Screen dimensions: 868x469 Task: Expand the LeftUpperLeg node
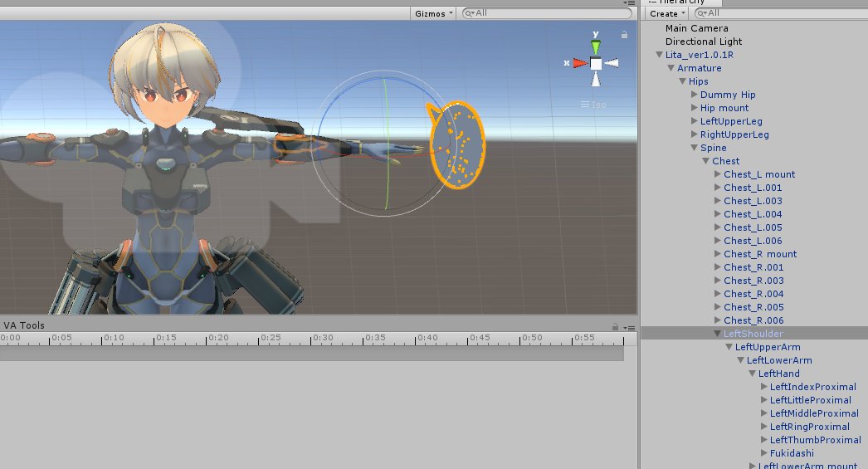[x=695, y=120]
